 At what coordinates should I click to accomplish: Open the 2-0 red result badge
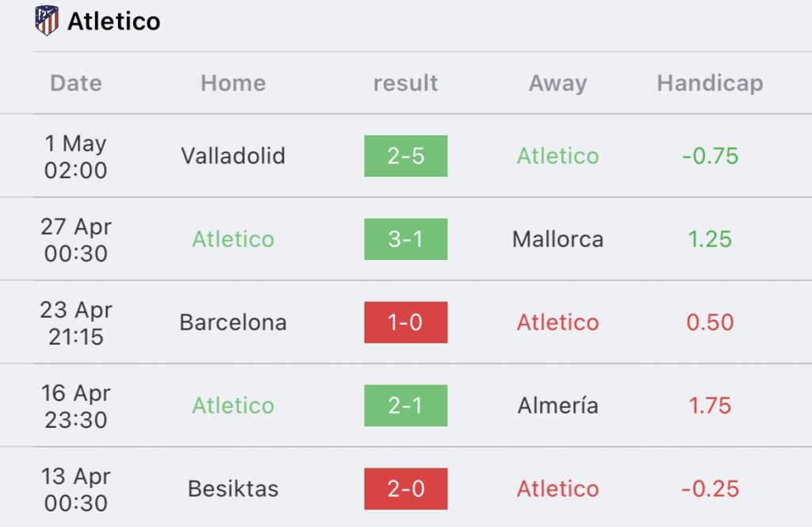[x=405, y=489]
